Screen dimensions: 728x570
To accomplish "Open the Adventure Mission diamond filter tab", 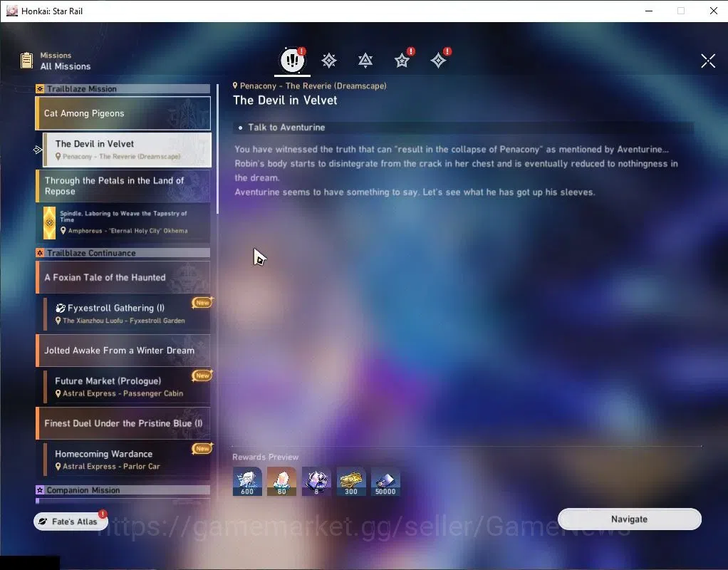I will [x=438, y=61].
